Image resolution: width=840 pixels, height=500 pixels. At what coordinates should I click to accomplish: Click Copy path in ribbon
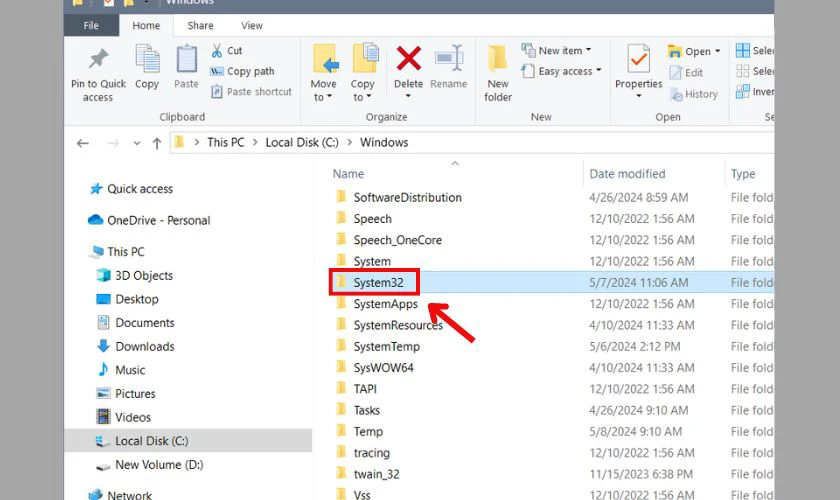coord(243,71)
